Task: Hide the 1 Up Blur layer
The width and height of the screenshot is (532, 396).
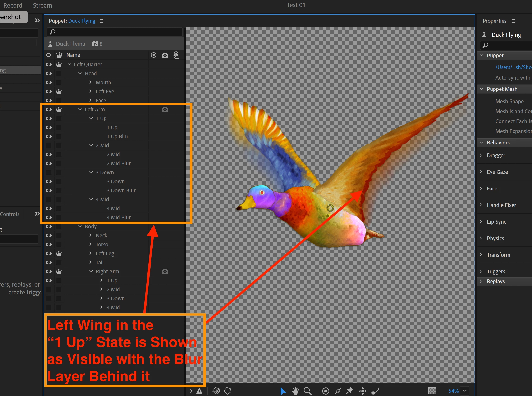Action: tap(49, 136)
